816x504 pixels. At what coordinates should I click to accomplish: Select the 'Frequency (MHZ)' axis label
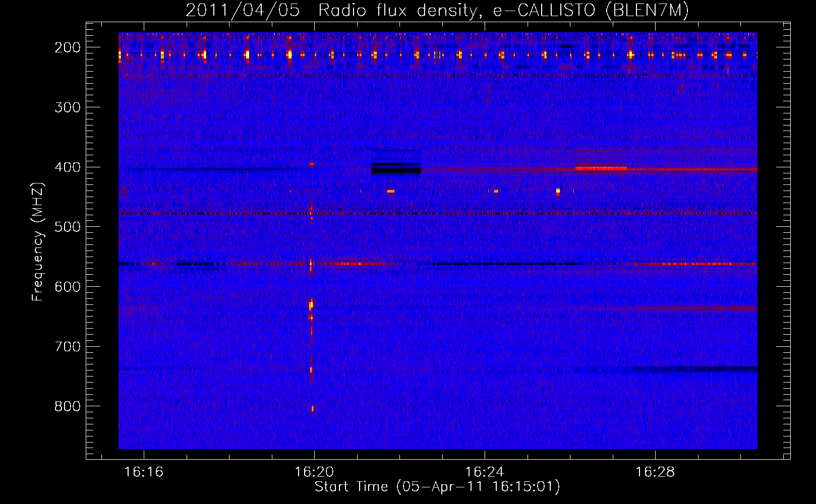37,242
